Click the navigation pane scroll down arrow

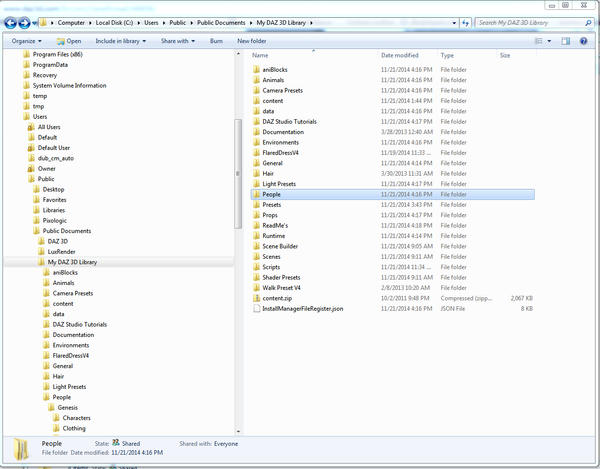238,431
